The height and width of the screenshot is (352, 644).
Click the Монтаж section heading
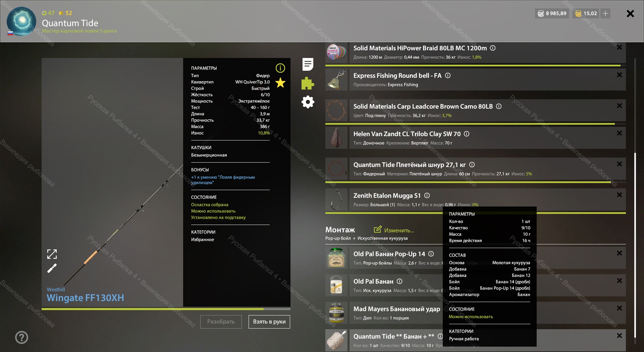[x=340, y=230]
